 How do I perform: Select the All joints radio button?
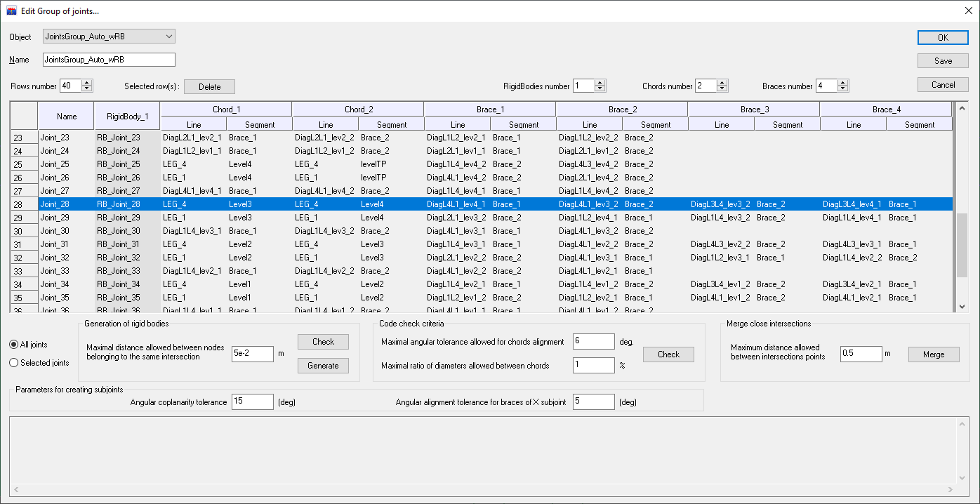[14, 345]
